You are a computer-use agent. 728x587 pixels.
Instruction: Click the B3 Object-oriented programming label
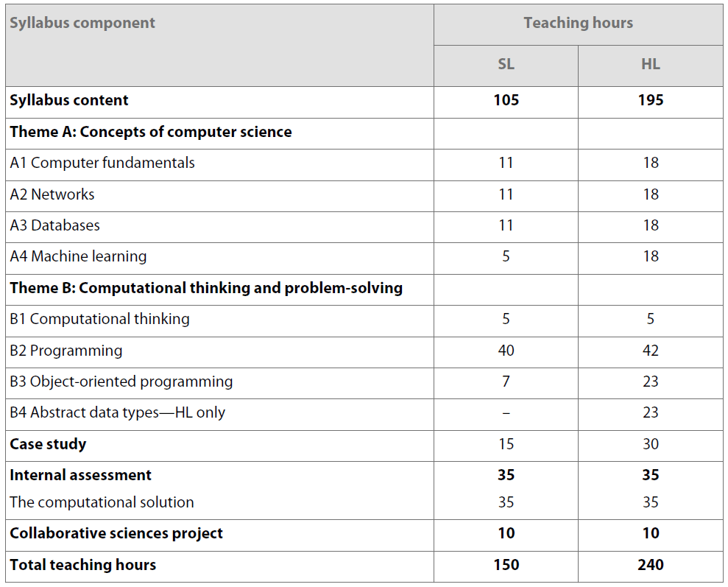pyautogui.click(x=121, y=382)
